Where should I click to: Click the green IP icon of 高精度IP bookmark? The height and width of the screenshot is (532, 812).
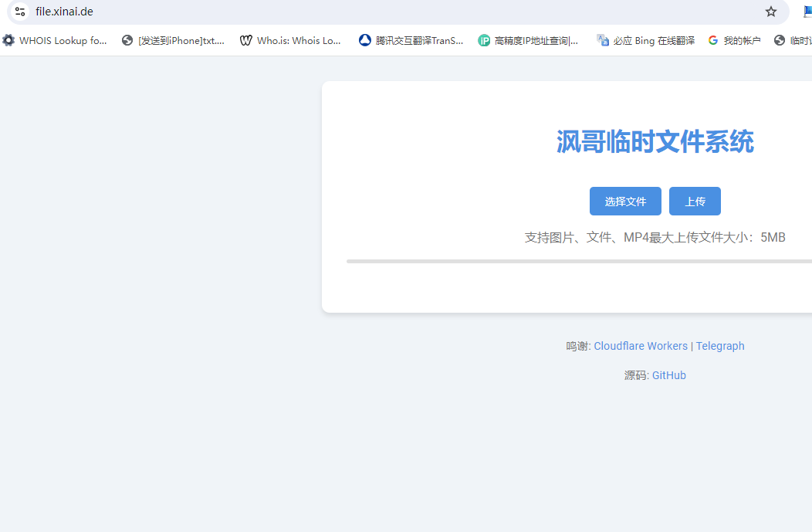484,40
